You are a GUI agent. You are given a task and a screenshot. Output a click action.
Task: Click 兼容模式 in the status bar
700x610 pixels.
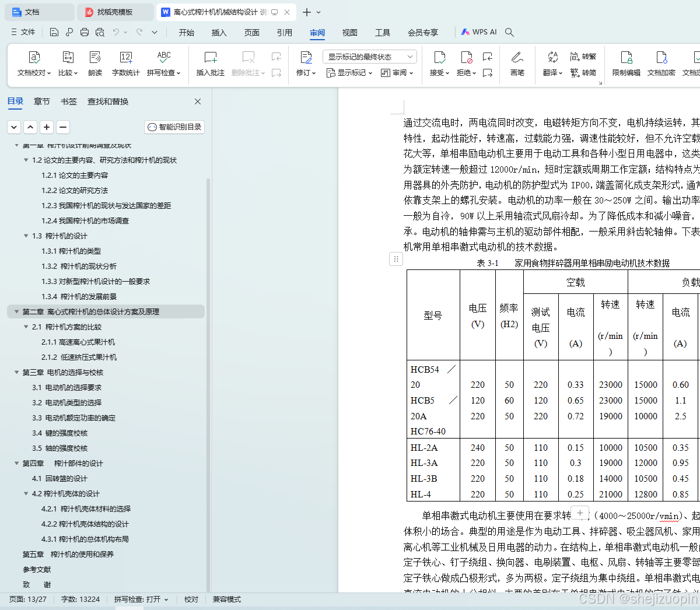227,599
